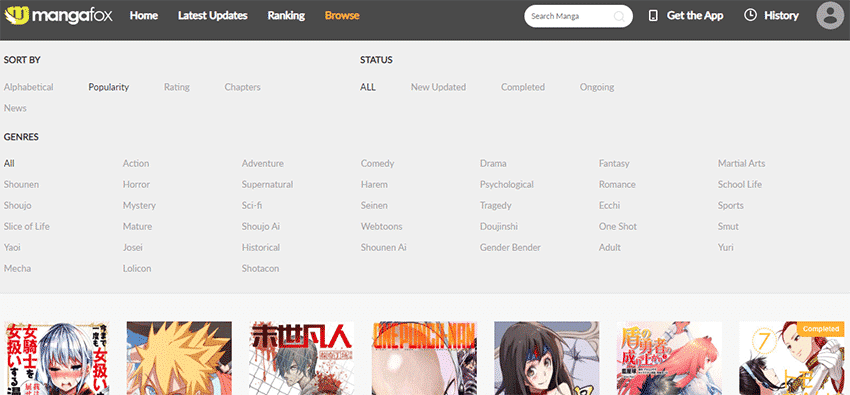Filter by the Webtoons genre

pos(382,226)
